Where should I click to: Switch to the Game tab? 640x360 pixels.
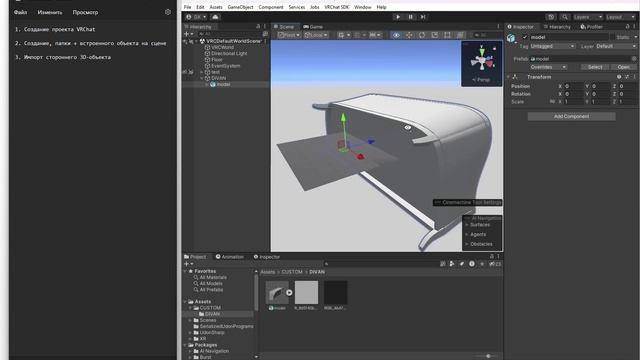click(x=313, y=27)
